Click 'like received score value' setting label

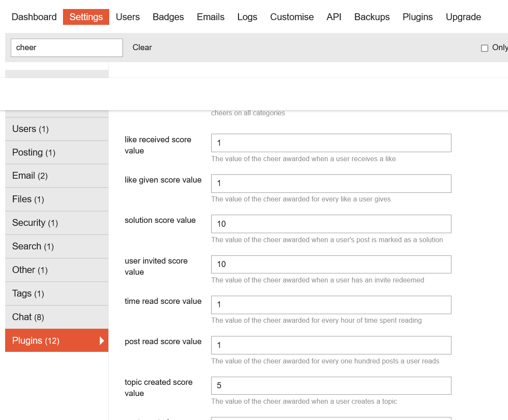click(x=158, y=145)
